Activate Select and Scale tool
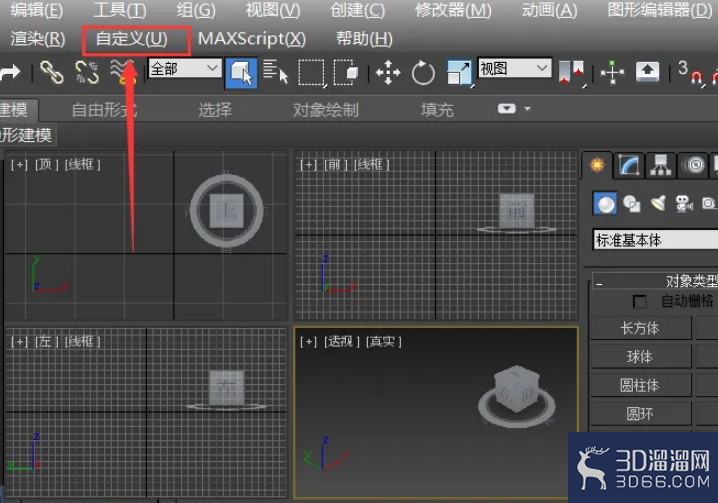This screenshot has height=503, width=718. tap(459, 73)
